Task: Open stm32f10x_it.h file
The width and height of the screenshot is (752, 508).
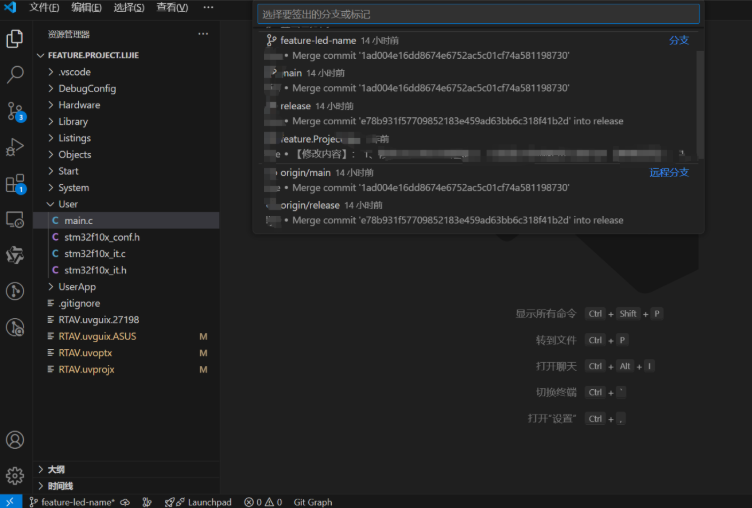Action: point(126,270)
